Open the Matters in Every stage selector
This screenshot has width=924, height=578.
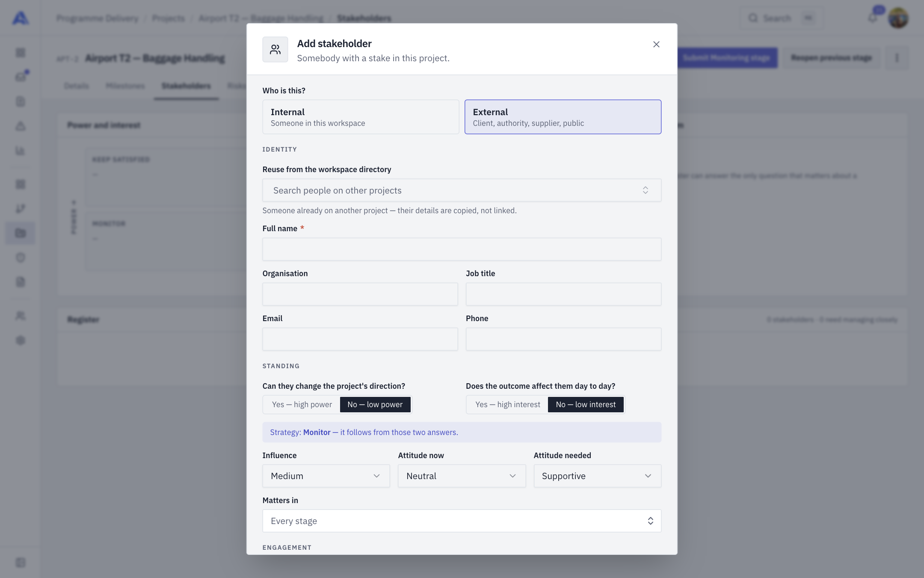pyautogui.click(x=462, y=521)
